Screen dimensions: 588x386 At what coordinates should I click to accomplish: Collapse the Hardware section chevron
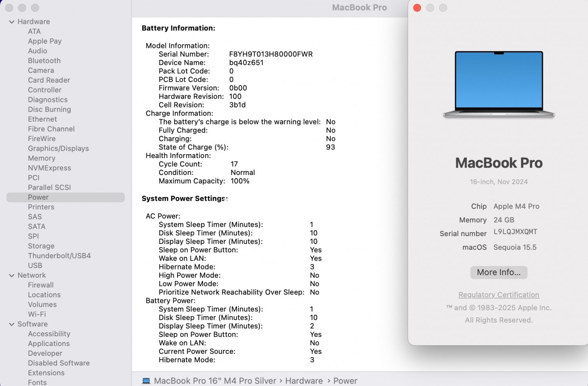click(12, 22)
